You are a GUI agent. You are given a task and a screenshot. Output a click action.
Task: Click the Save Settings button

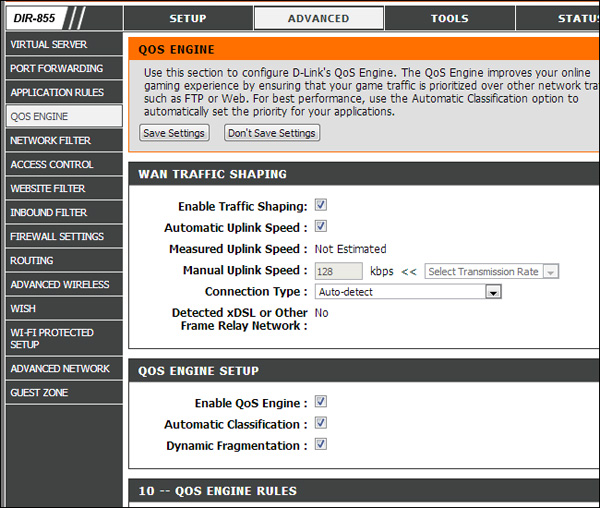coord(174,133)
